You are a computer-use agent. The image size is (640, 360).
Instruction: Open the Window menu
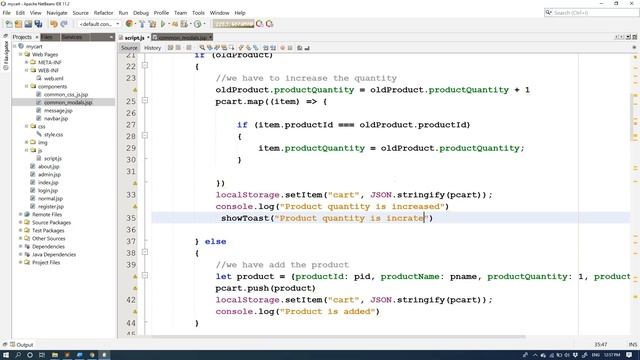[219, 13]
